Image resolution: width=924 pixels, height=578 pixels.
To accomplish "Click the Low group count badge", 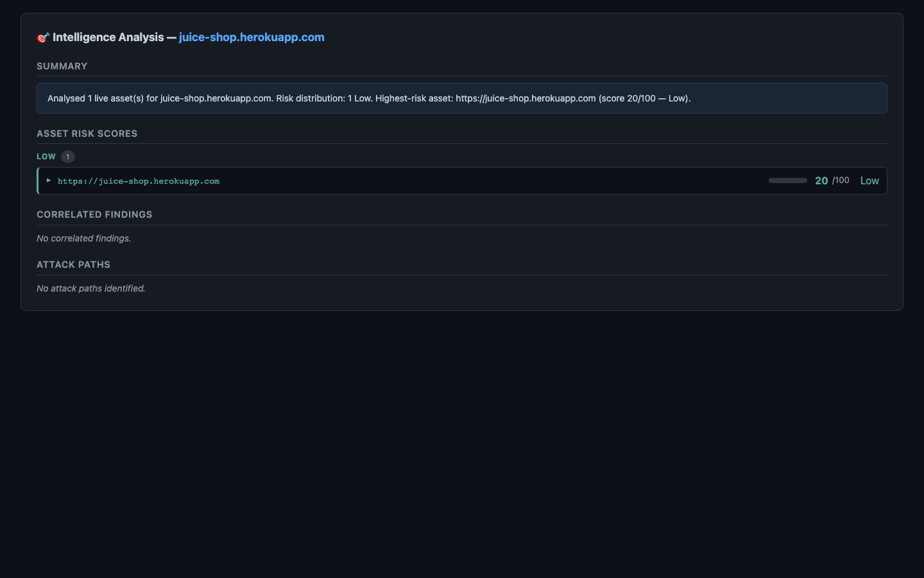I will click(x=68, y=157).
